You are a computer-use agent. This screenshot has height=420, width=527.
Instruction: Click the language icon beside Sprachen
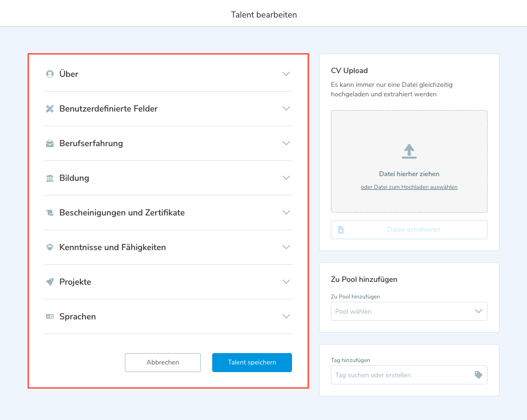(49, 317)
